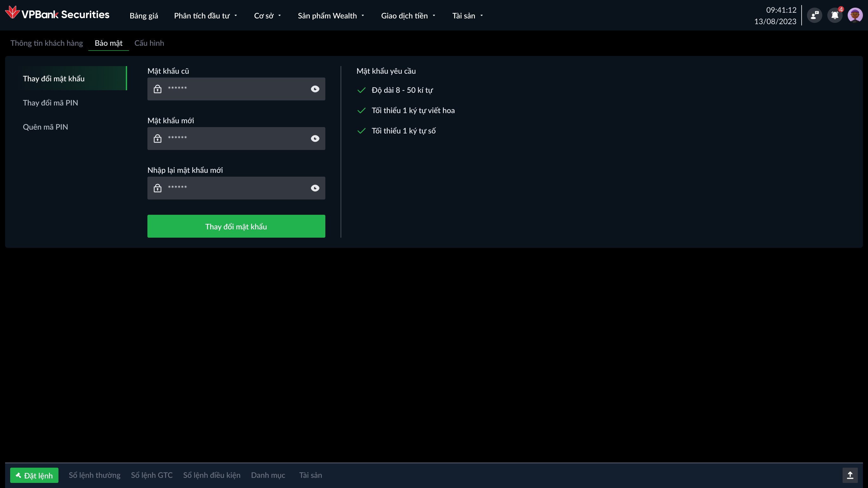
Task: Click the lock icon in new password field
Action: tap(157, 139)
